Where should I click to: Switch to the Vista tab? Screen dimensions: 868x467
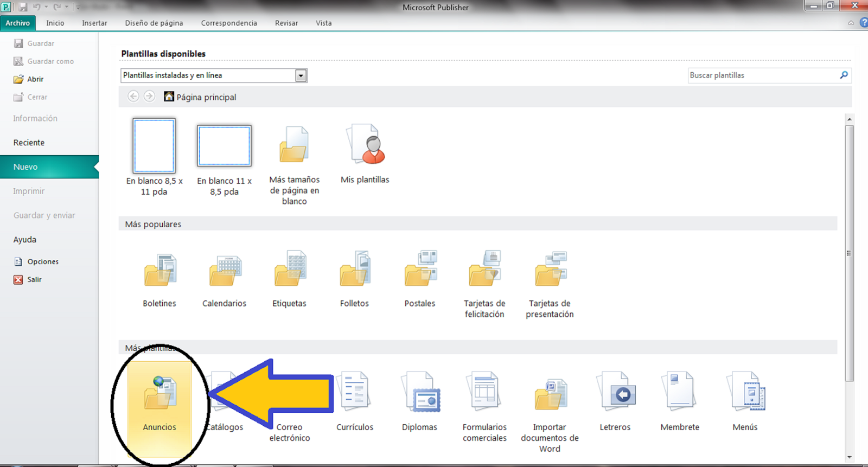coord(324,23)
